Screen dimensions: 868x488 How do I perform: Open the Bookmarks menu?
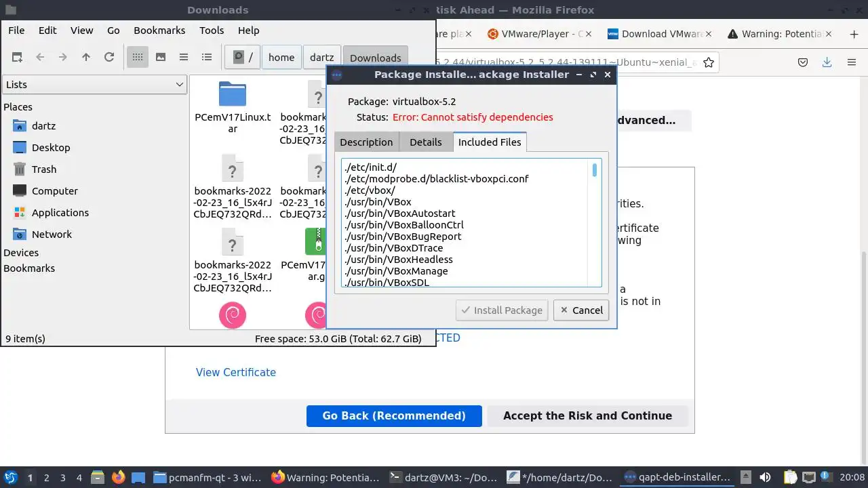(x=159, y=30)
